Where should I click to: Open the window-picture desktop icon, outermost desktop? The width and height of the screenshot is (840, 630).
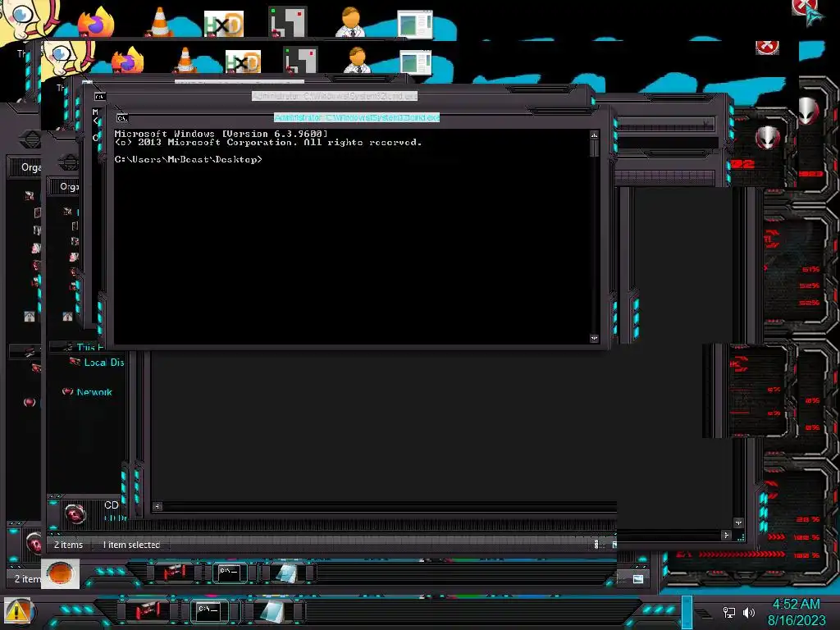point(415,24)
